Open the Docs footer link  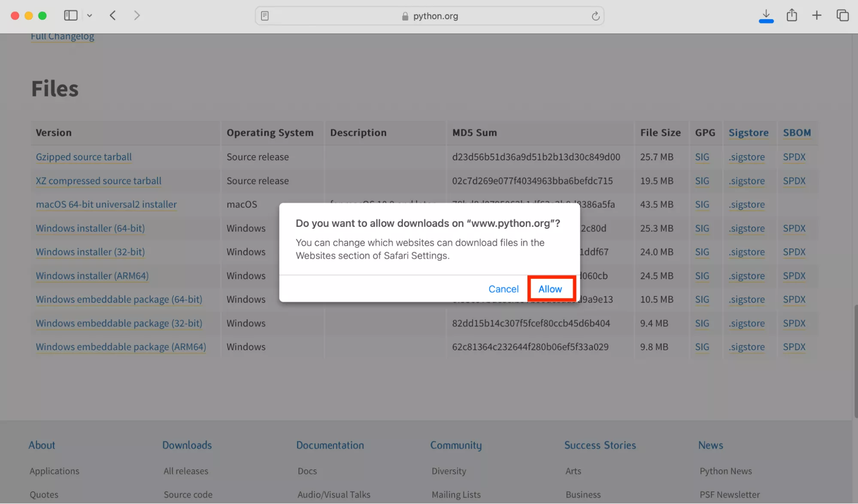(x=307, y=471)
